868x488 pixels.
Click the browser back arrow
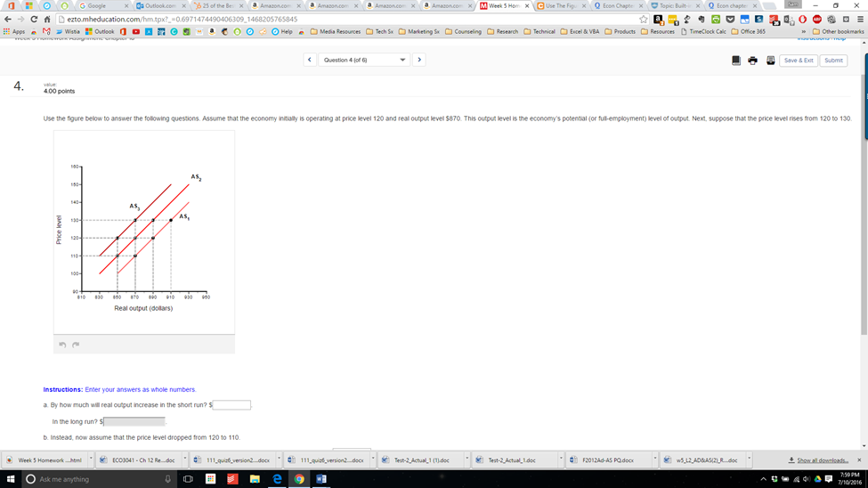click(x=8, y=19)
